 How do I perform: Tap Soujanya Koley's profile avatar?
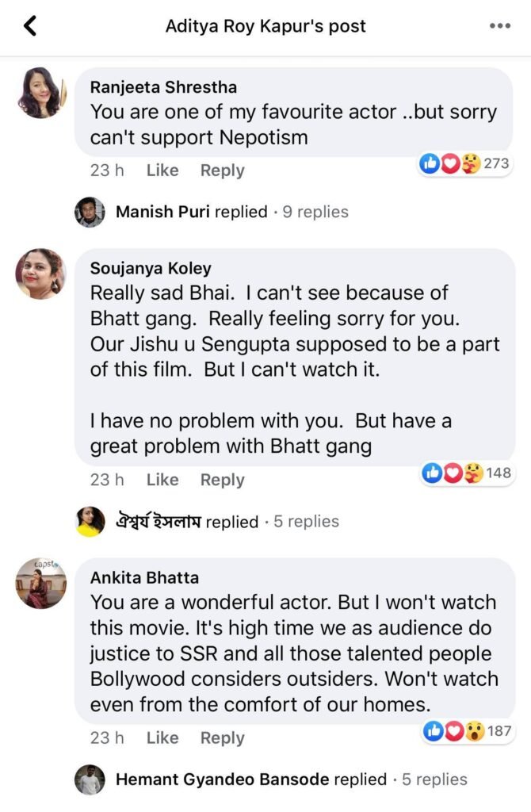coord(40,274)
